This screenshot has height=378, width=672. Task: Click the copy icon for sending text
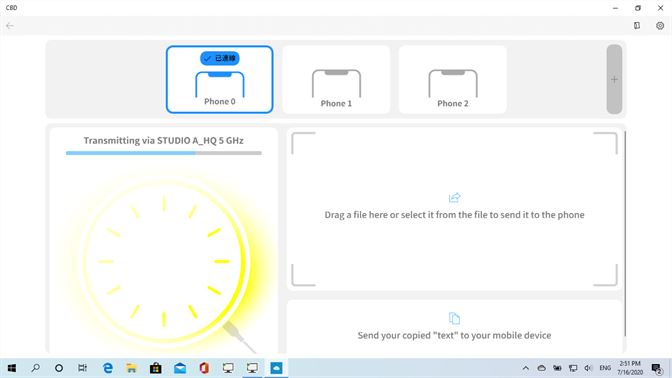[454, 318]
